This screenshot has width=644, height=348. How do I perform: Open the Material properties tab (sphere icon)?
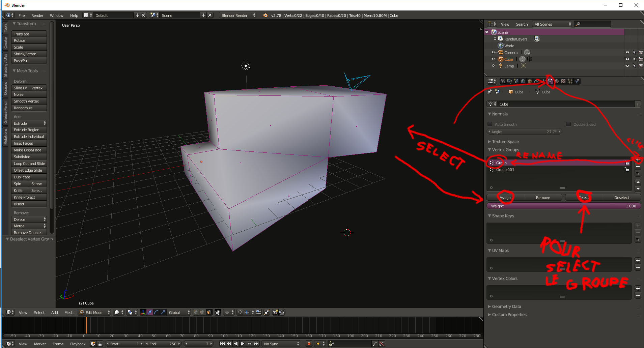pos(557,81)
